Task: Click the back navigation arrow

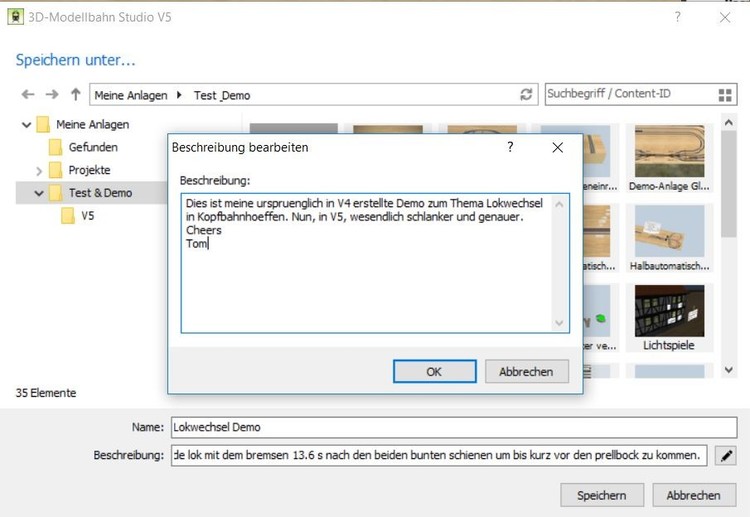Action: tap(28, 94)
